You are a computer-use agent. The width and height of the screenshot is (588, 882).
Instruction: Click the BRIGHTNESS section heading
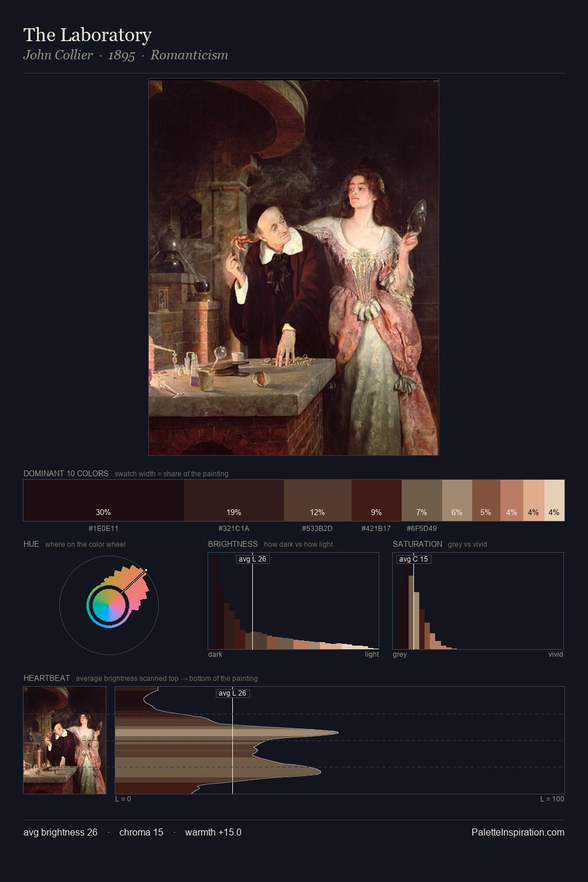point(233,544)
